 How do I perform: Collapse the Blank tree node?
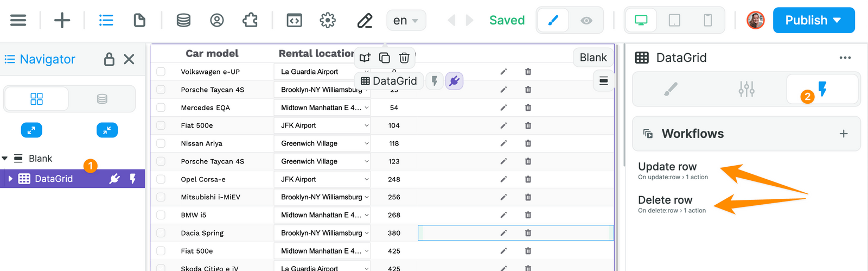(5, 159)
